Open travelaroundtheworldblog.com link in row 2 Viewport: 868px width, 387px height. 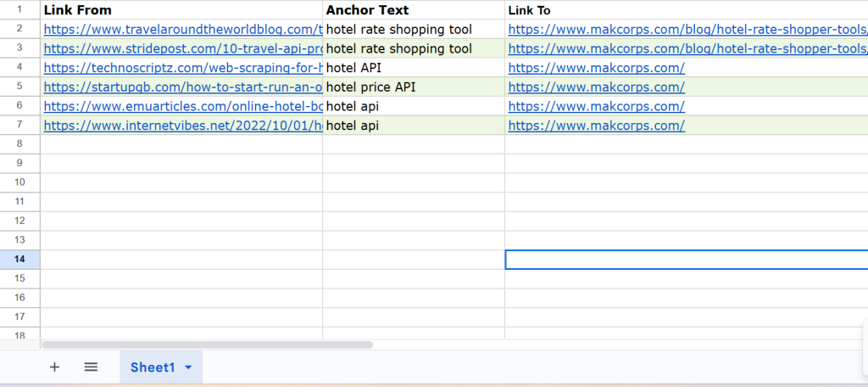click(x=183, y=29)
